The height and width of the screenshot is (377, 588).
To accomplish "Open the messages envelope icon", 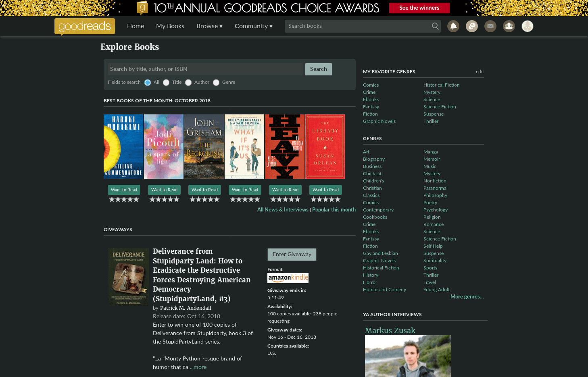I will [490, 26].
